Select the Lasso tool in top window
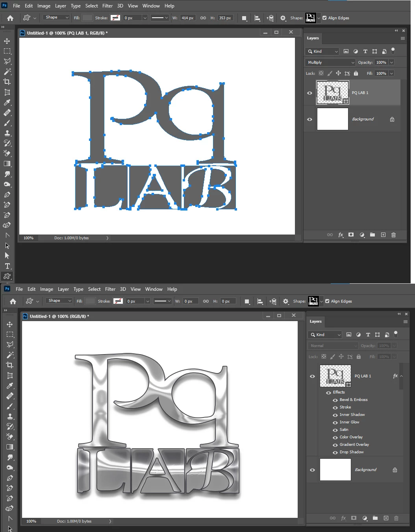 click(x=7, y=61)
